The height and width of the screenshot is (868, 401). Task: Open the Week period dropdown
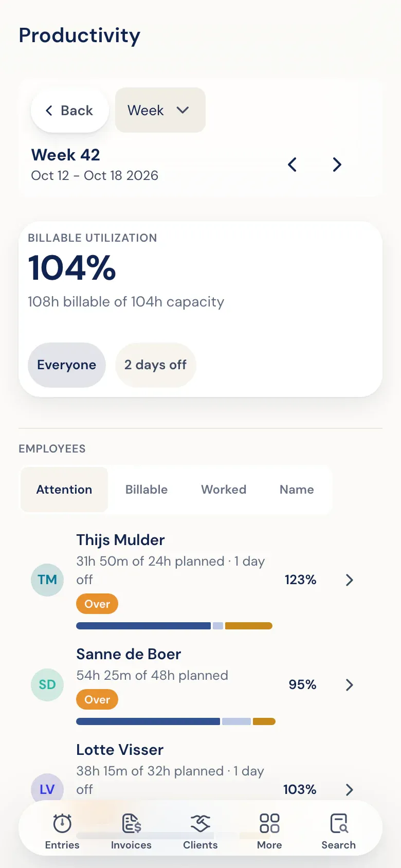[x=160, y=110]
